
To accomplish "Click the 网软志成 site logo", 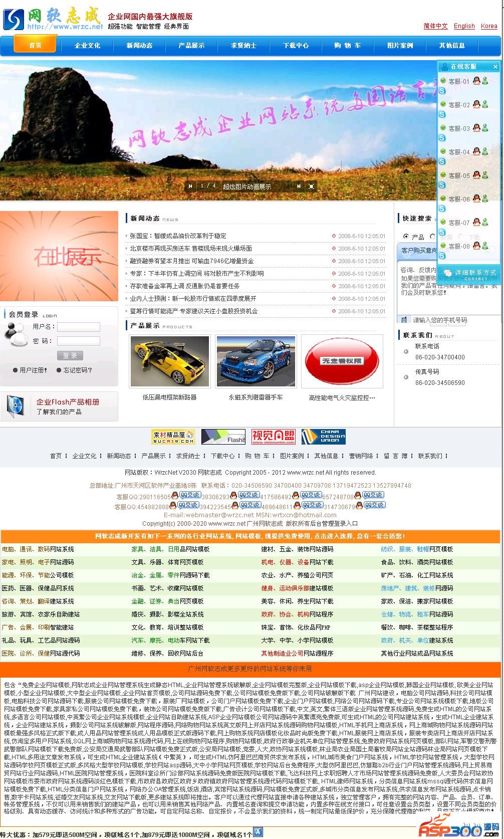I will tap(53, 19).
